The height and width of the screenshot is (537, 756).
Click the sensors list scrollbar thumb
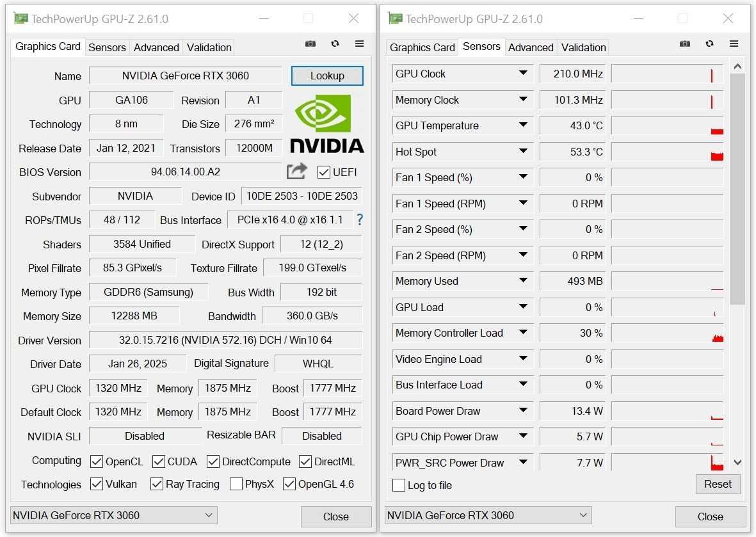click(737, 189)
